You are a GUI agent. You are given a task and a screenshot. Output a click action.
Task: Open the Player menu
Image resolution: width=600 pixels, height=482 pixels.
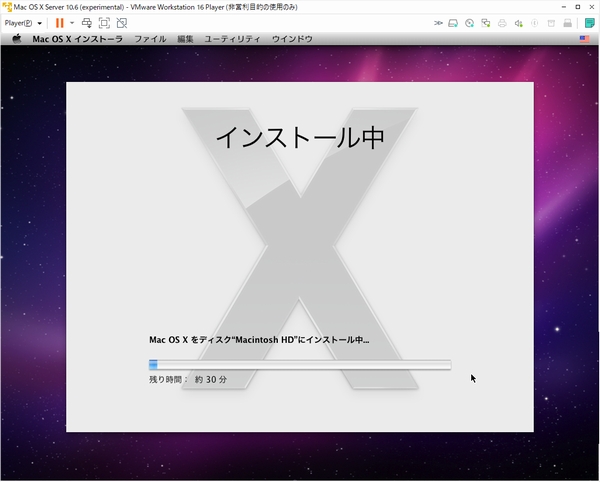(23, 23)
